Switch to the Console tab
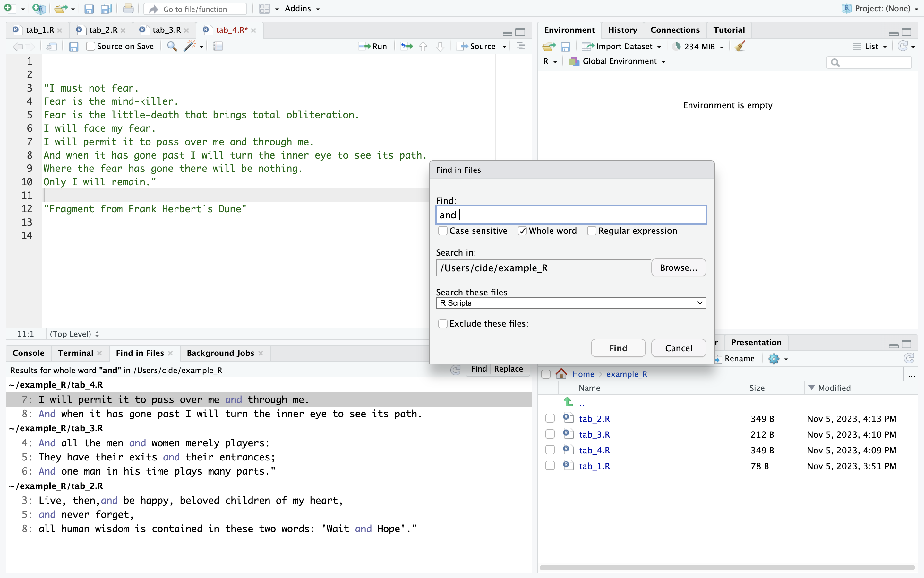 click(28, 353)
